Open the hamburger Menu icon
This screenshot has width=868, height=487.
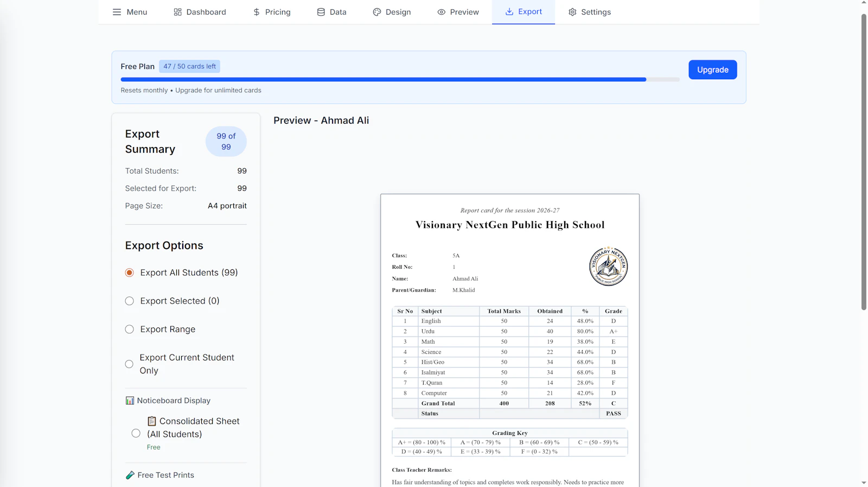[x=117, y=12]
